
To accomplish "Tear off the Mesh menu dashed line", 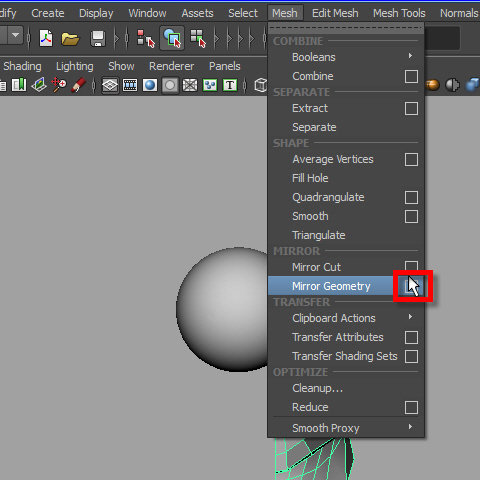I will tap(346, 28).
